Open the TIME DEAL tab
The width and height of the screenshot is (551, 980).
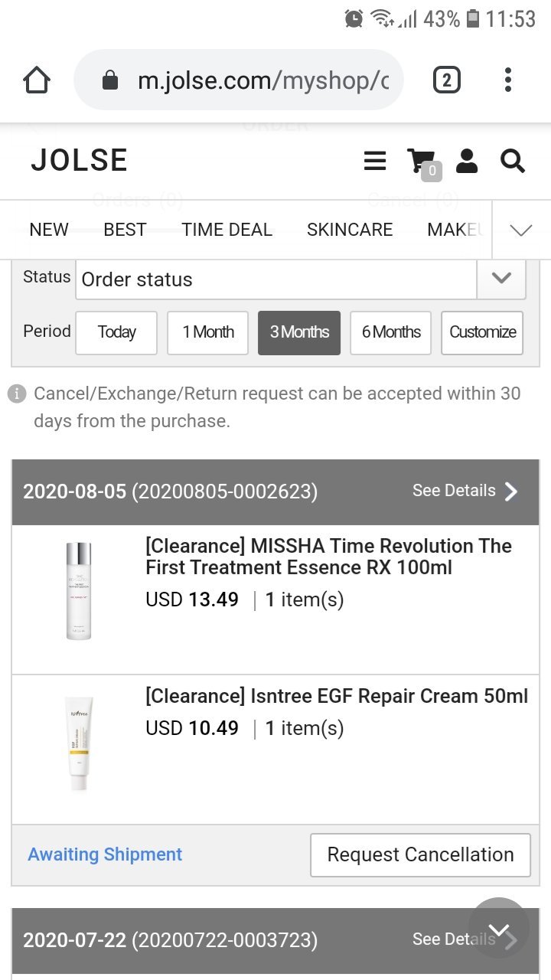227,230
